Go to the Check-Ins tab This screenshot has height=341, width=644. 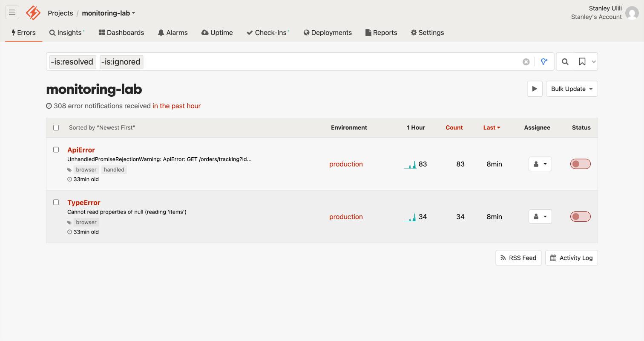click(x=268, y=33)
